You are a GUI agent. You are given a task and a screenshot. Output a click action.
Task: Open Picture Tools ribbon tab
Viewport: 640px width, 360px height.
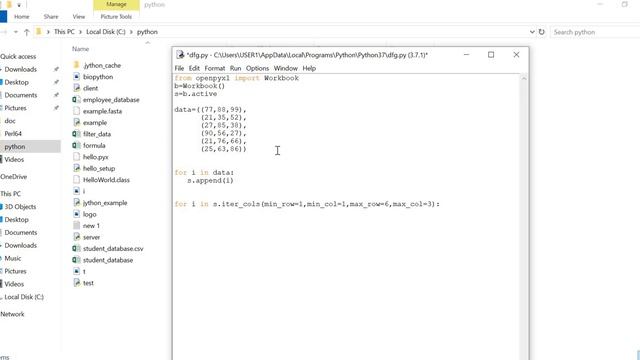(116, 17)
